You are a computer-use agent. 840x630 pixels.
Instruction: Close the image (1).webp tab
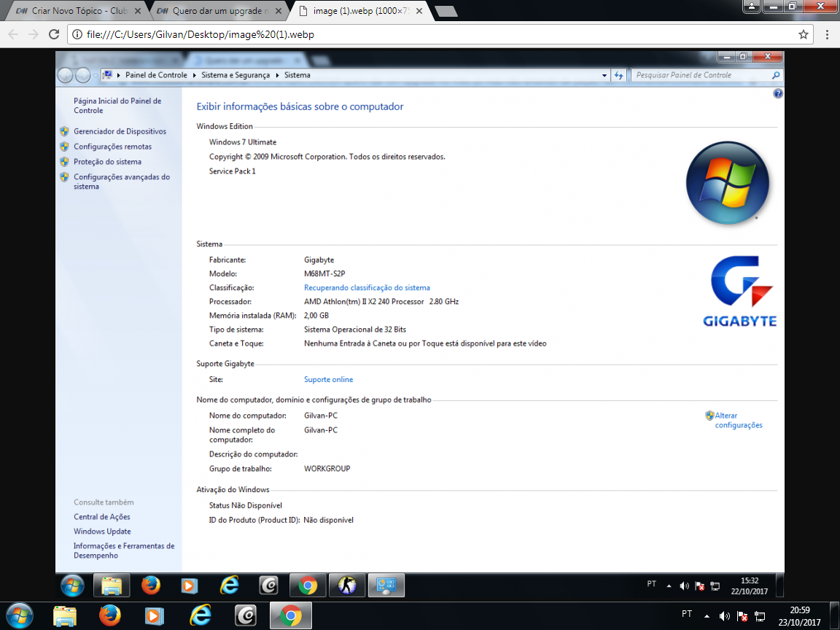[419, 11]
